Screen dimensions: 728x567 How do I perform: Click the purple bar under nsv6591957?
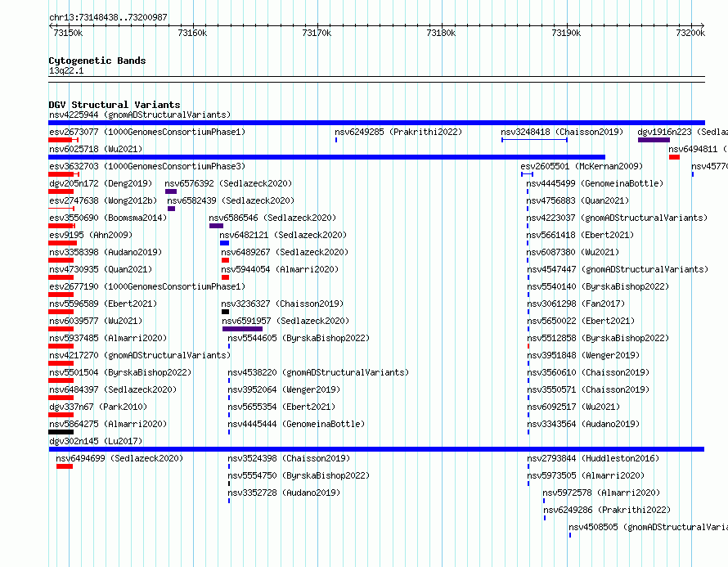pos(242,329)
